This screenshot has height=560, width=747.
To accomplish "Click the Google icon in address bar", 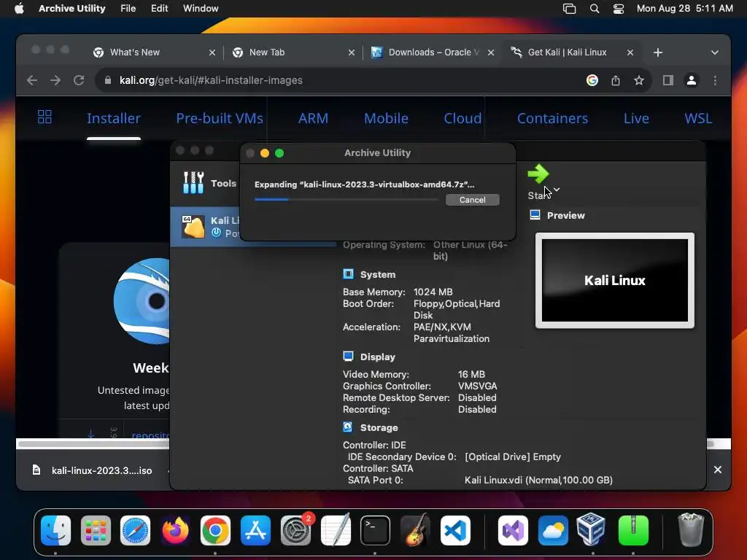I will [592, 80].
